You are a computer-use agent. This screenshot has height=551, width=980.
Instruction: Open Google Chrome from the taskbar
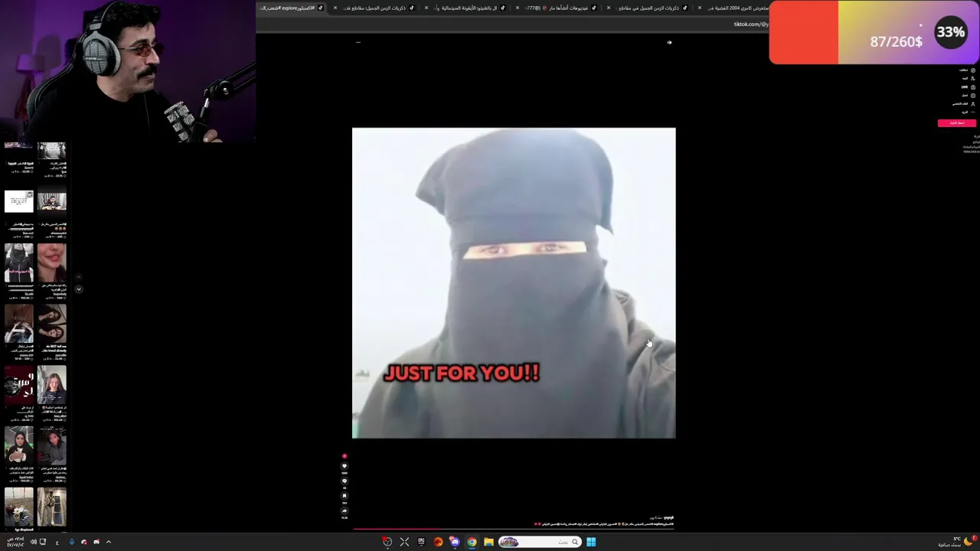point(472,542)
